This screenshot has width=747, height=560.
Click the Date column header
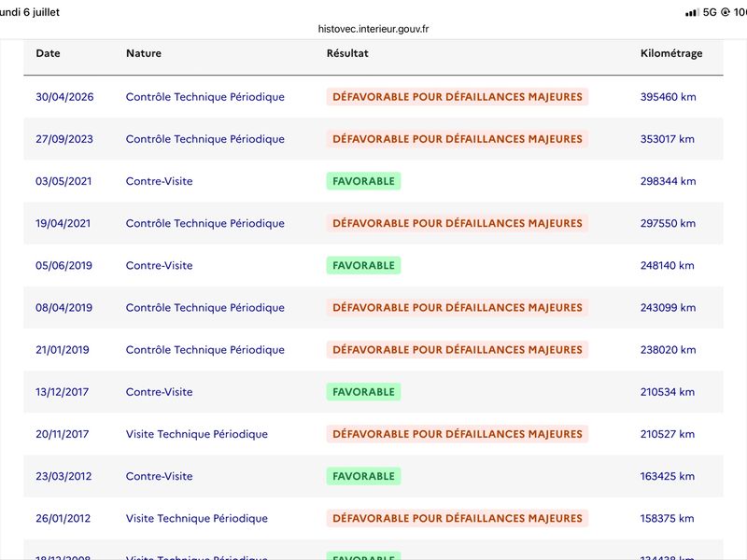click(x=49, y=53)
